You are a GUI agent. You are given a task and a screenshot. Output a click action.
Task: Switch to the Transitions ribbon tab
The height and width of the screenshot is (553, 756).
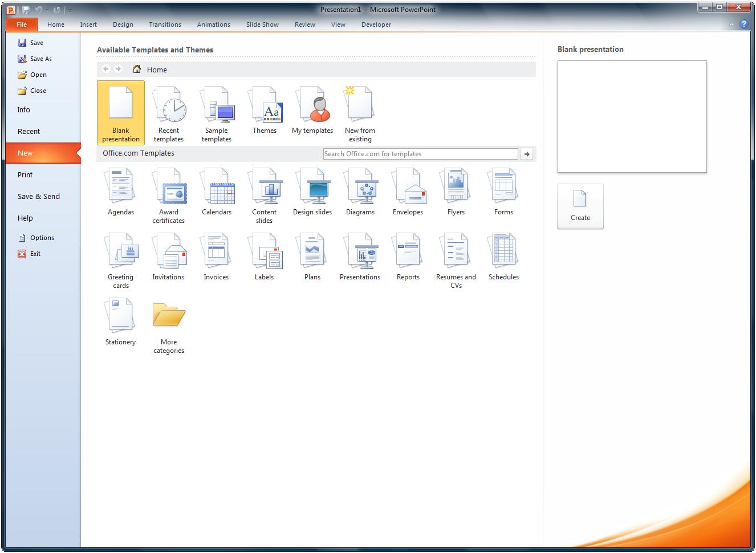tap(165, 25)
